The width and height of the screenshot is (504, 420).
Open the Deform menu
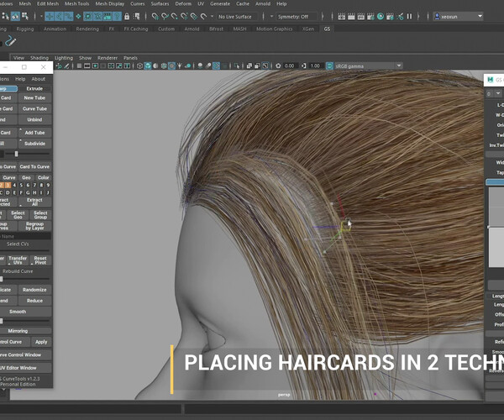point(183,3)
